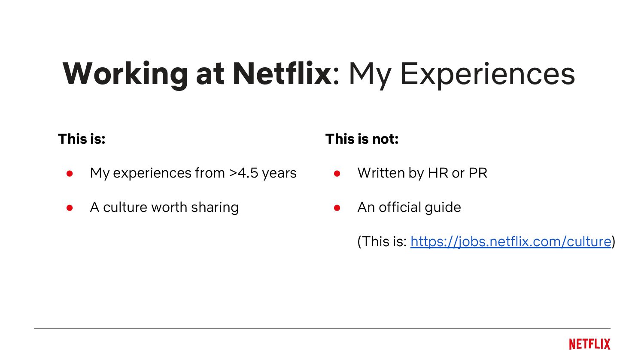Screen dimensions: 644x362
Task: Open the jobs.netflix.com/culture link
Action: 510,241
